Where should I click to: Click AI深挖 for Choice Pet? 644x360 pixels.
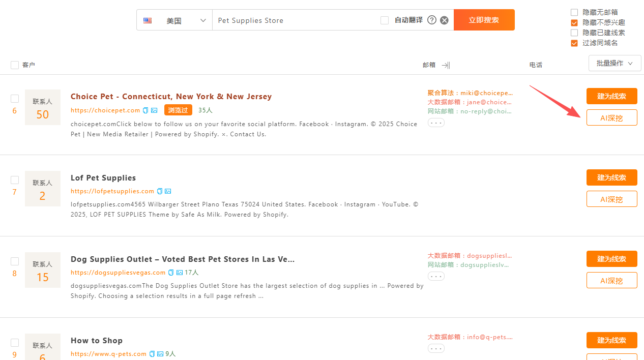coord(611,117)
